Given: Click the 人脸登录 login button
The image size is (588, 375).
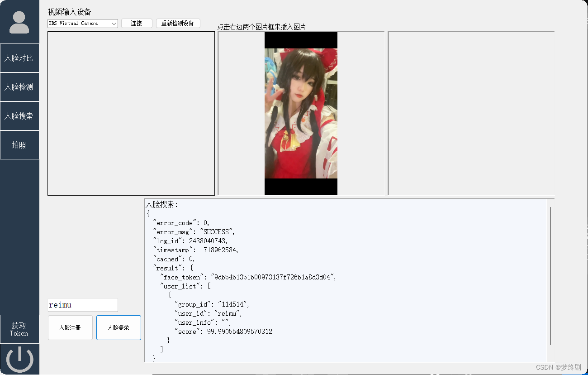Looking at the screenshot, I should point(119,327).
